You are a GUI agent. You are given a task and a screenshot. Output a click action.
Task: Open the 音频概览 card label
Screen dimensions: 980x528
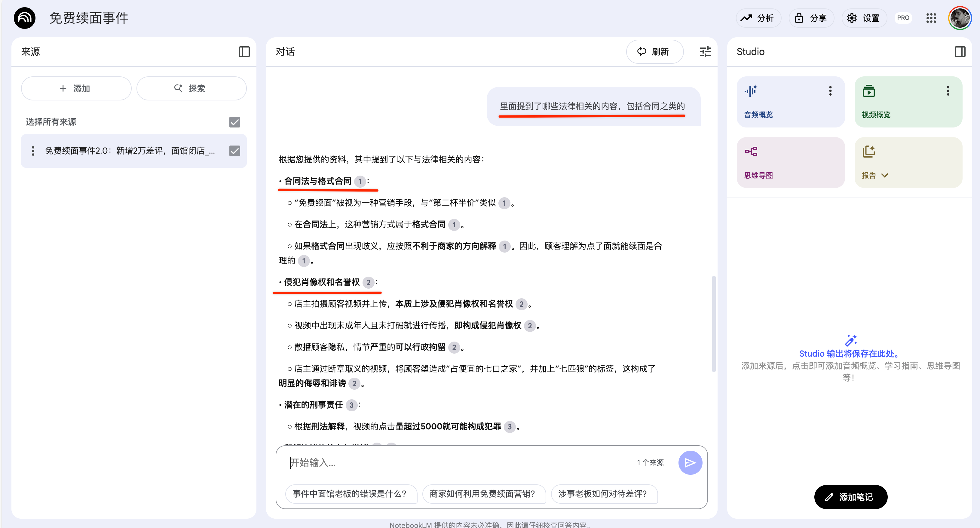point(758,115)
